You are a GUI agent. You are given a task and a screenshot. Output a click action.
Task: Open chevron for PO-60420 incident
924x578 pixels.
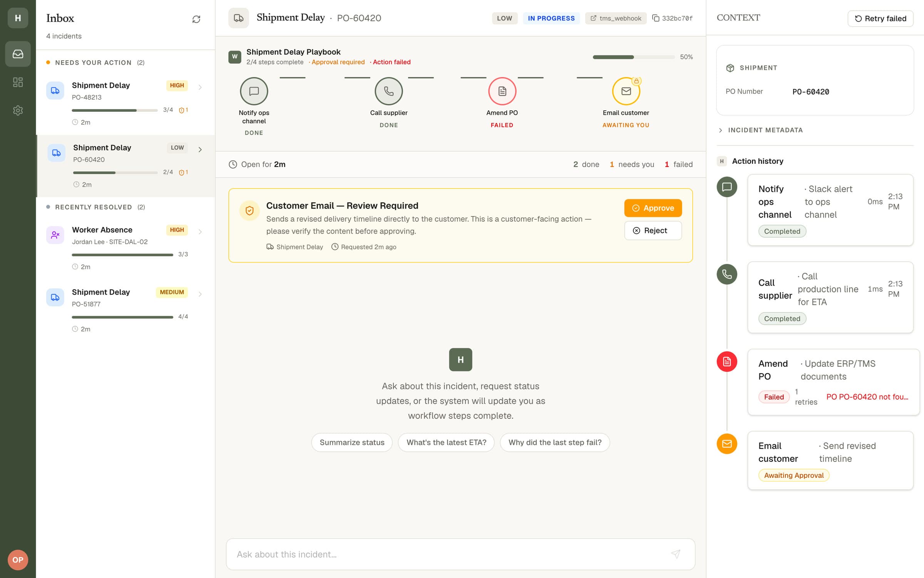[x=200, y=150]
